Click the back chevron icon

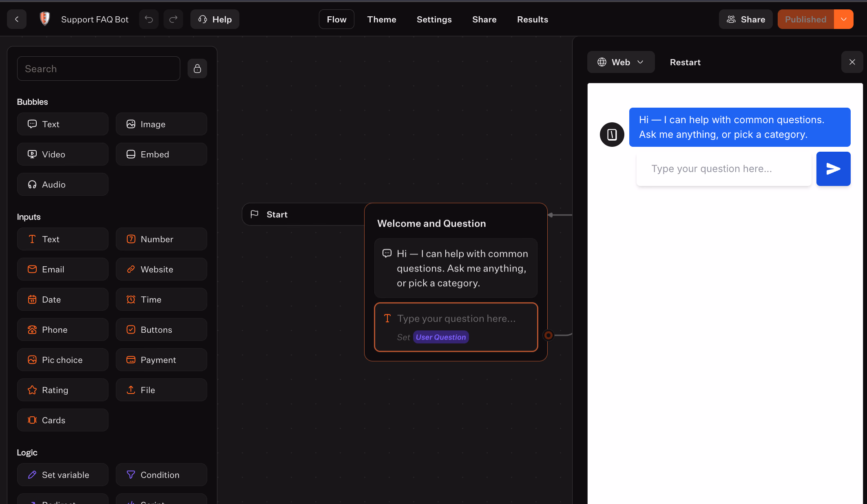point(17,19)
